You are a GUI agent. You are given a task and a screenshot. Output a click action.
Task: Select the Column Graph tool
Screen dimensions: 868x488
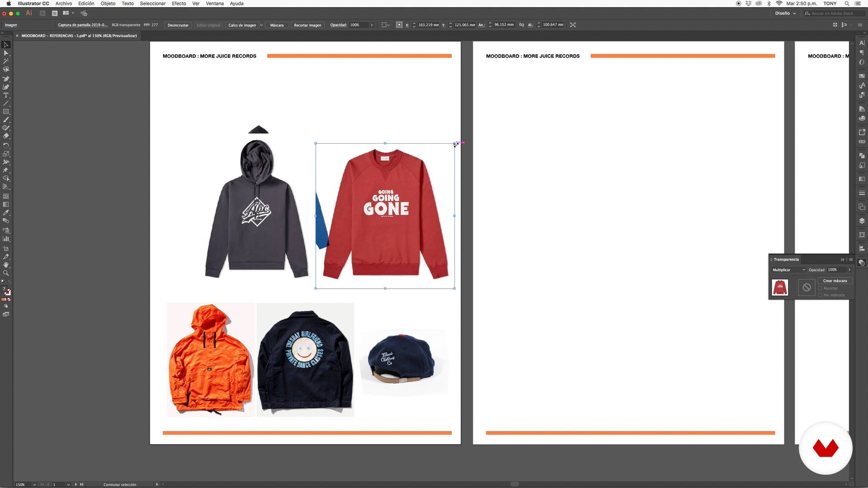click(x=6, y=239)
